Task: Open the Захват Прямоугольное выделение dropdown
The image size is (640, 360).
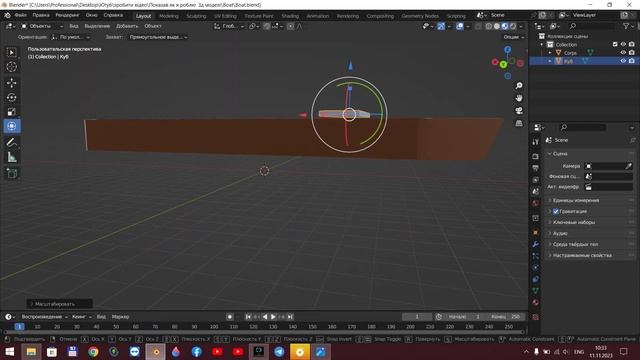Action: point(158,37)
